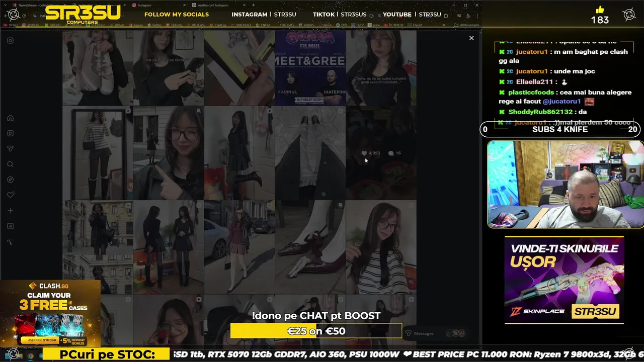Click TIKTOK | STR3SUS in the header
This screenshot has height=362, width=644.
click(340, 14)
